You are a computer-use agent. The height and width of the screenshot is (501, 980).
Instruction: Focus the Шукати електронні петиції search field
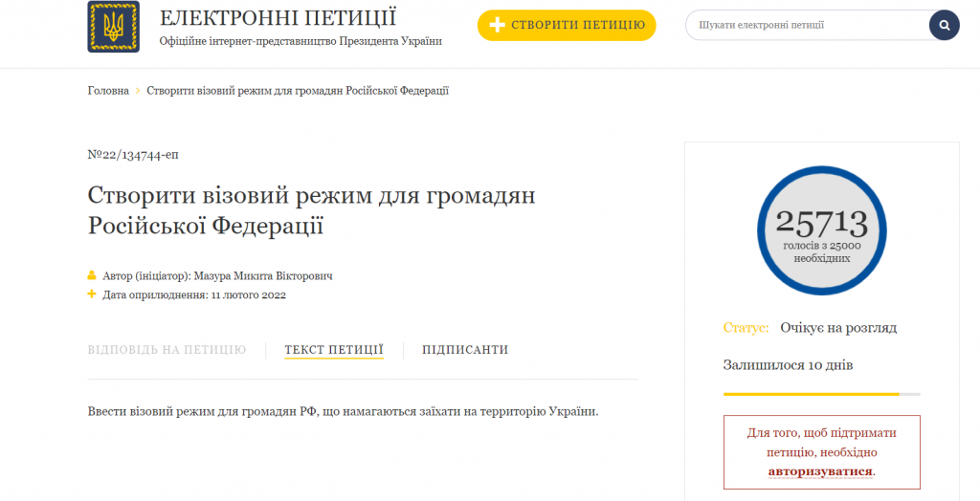pyautogui.click(x=804, y=25)
